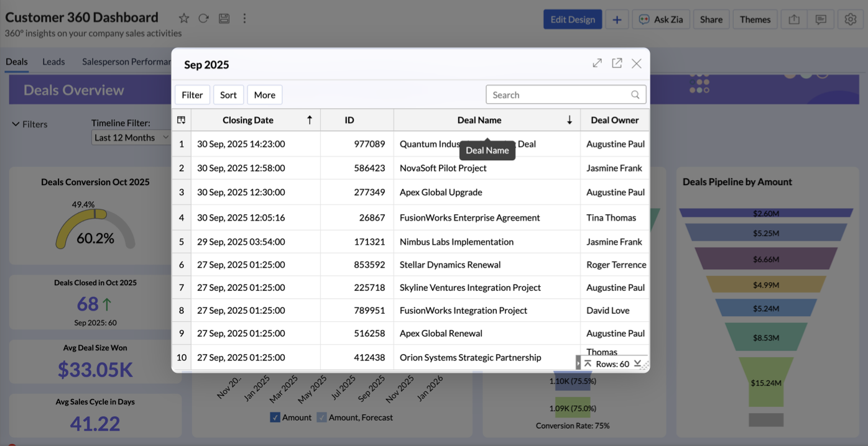Screen dimensions: 868x446
Task: Expand the Sep 2025 popup to fullscreen
Action: (x=597, y=63)
